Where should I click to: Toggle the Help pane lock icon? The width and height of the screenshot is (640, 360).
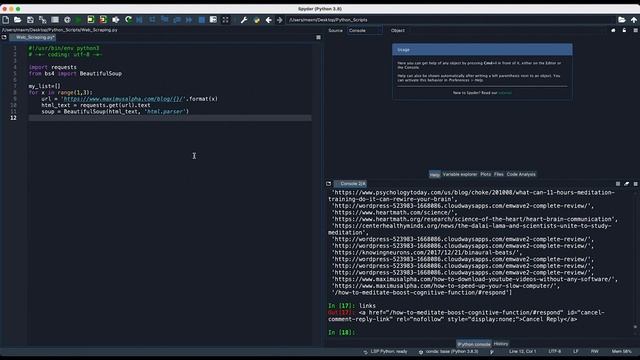(x=624, y=30)
